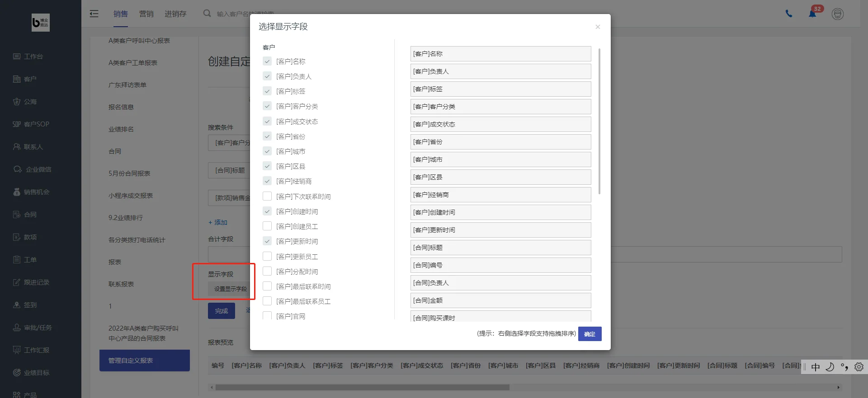Viewport: 868px width, 398px height.
Task: Click the search magnifier icon
Action: [207, 14]
